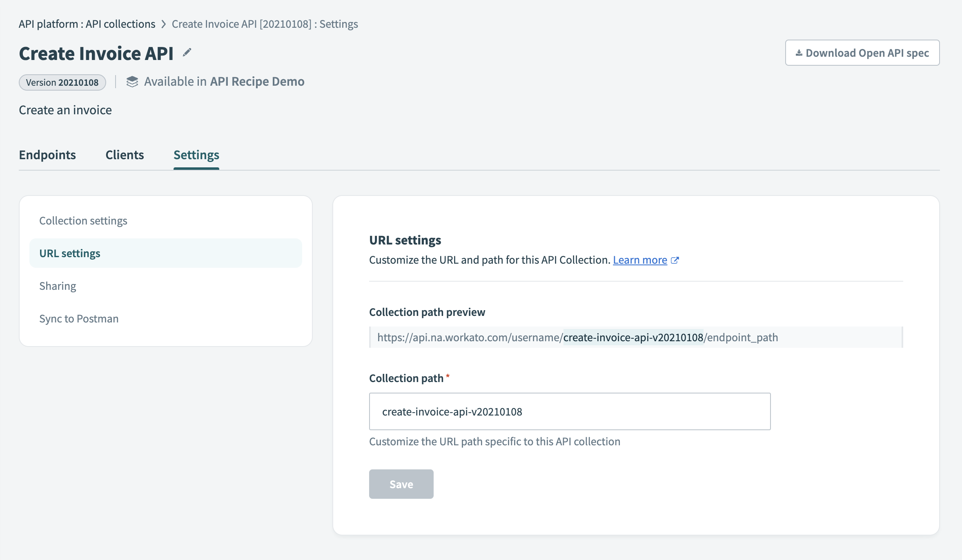The image size is (962, 560).
Task: Click the stack icon beside Available in
Action: 132,82
